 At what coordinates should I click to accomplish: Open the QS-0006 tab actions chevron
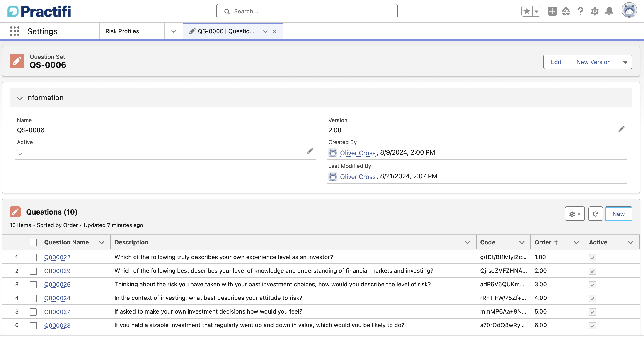click(x=265, y=31)
